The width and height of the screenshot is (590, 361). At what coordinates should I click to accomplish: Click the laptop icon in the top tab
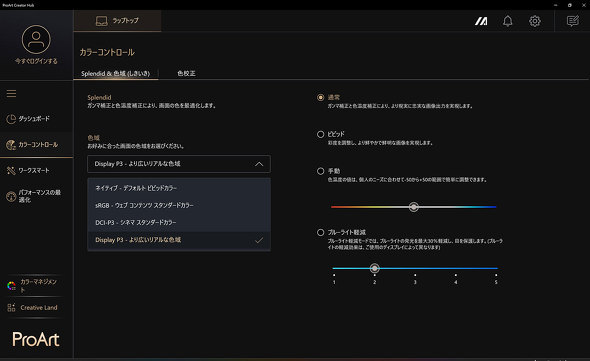pos(102,21)
